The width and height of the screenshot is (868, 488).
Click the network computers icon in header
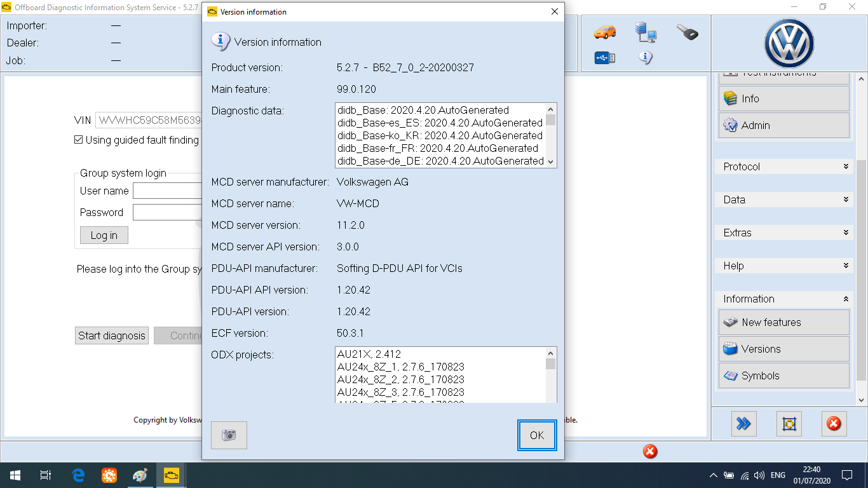pyautogui.click(x=646, y=32)
